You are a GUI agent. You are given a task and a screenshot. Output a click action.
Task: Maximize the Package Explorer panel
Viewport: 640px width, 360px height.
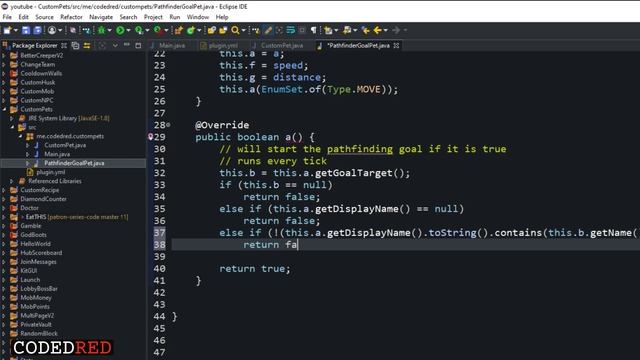pos(138,45)
